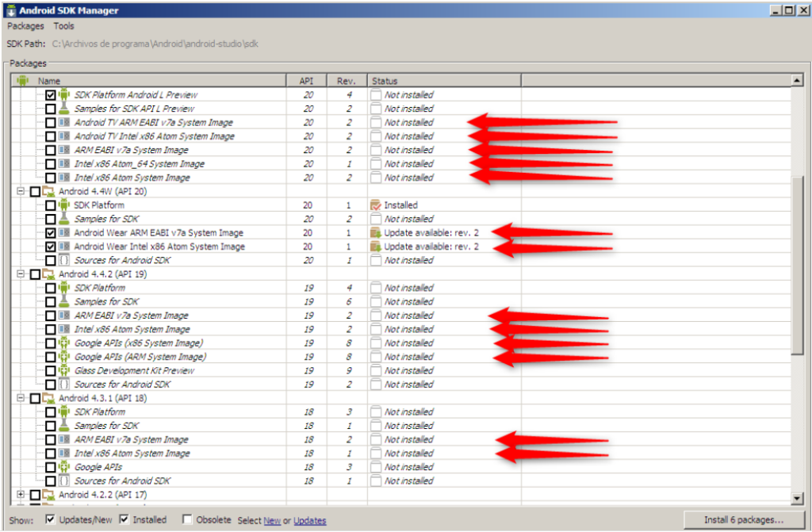812x532 pixels.
Task: Collapse the Android 4.3.1 (API 18) group
Action: (21, 398)
